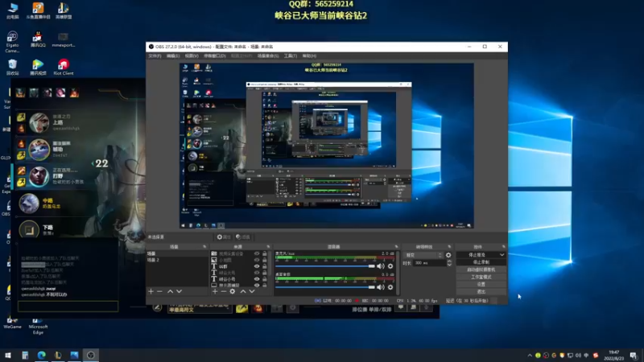Open the Microsoft Edge desktop shortcut

38,327
